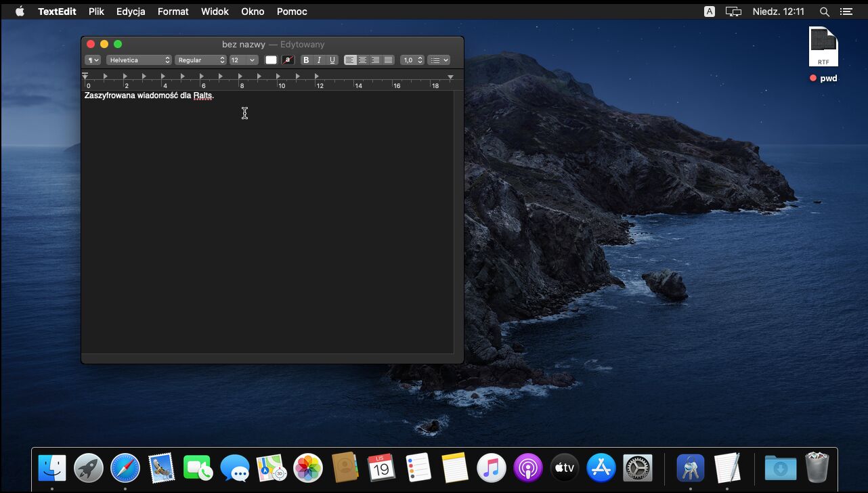
Task: Expand the Regular typeface dropdown
Action: coord(200,60)
